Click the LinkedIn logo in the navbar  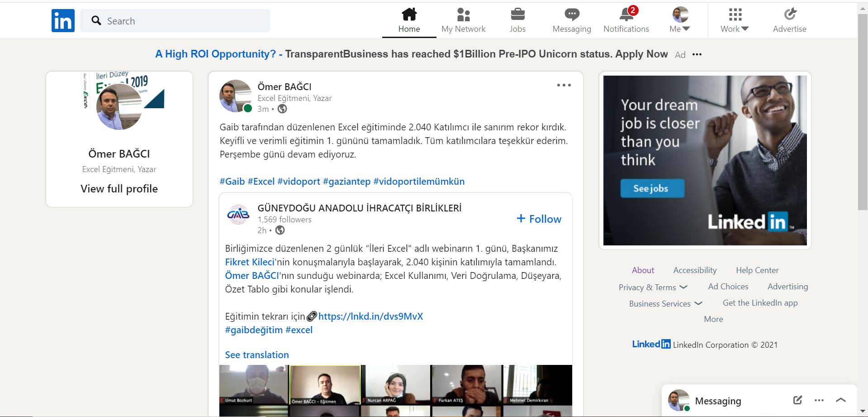tap(63, 21)
